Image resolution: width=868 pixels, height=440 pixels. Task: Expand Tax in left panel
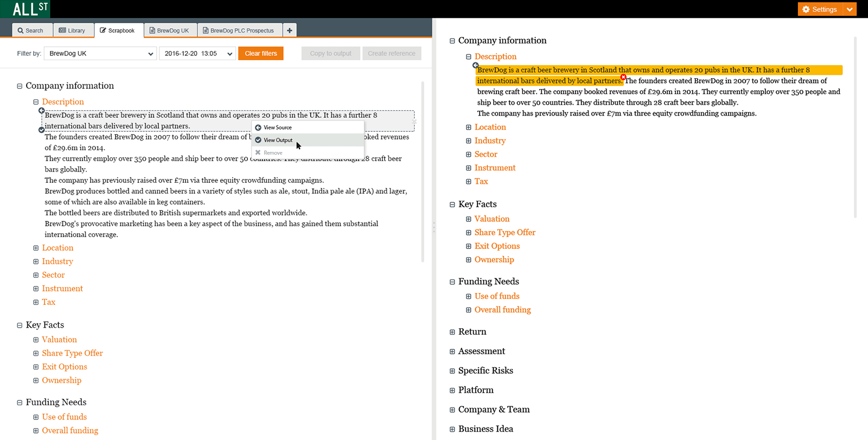pyautogui.click(x=36, y=302)
